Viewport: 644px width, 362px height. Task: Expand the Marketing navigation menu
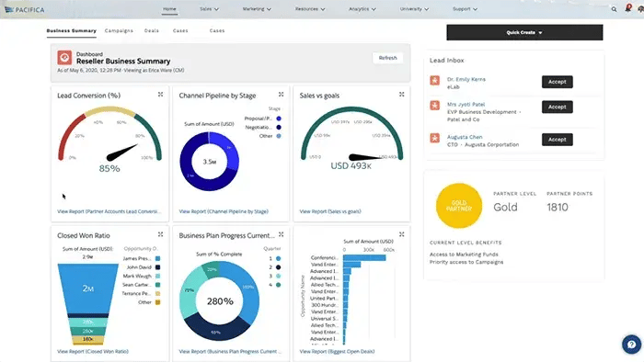[257, 9]
